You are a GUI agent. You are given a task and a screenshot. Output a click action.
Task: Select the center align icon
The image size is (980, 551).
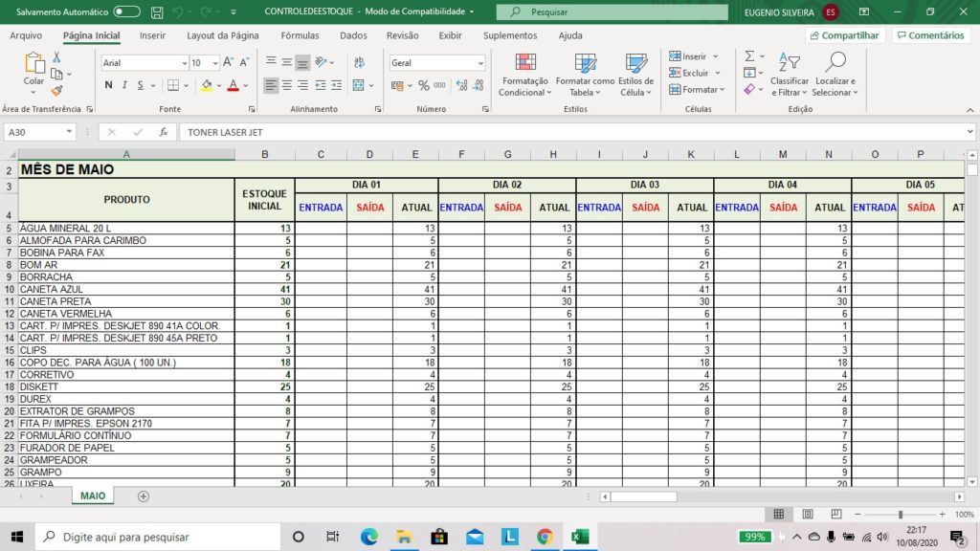(286, 85)
